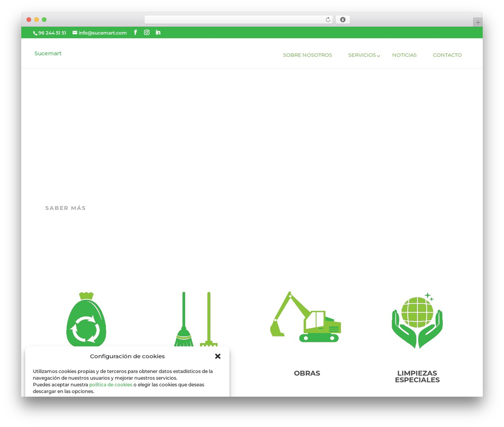Screen dimensions: 504x427
Task: Open a new browser tab with plus
Action: (x=478, y=22)
